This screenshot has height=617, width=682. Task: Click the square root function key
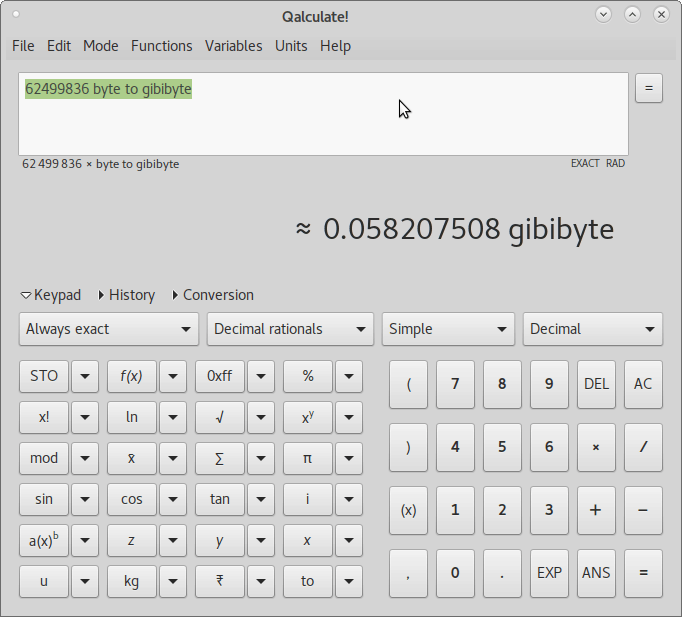219,417
